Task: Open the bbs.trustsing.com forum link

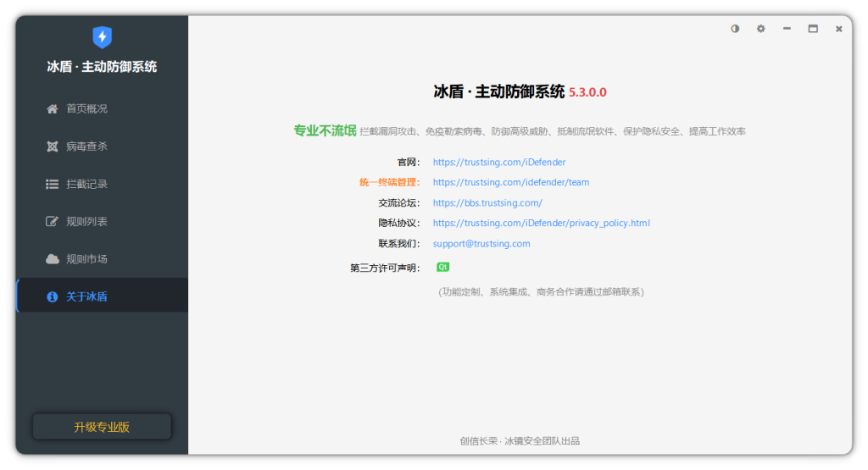Action: (x=487, y=203)
